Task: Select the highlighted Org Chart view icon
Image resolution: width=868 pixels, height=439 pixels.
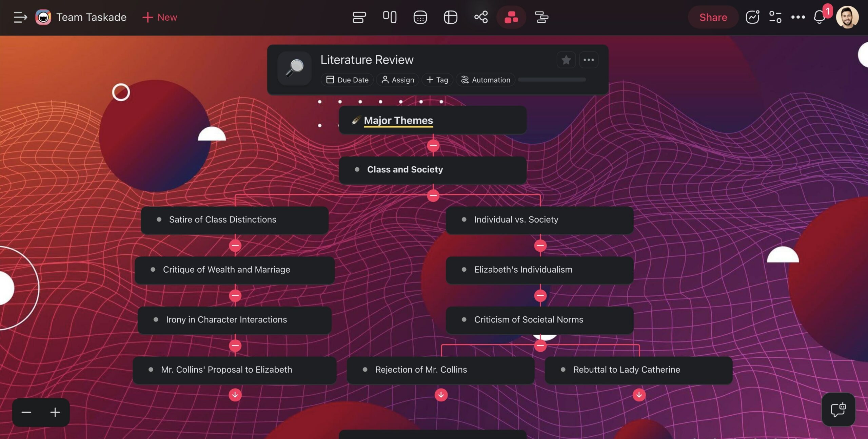Action: point(511,17)
